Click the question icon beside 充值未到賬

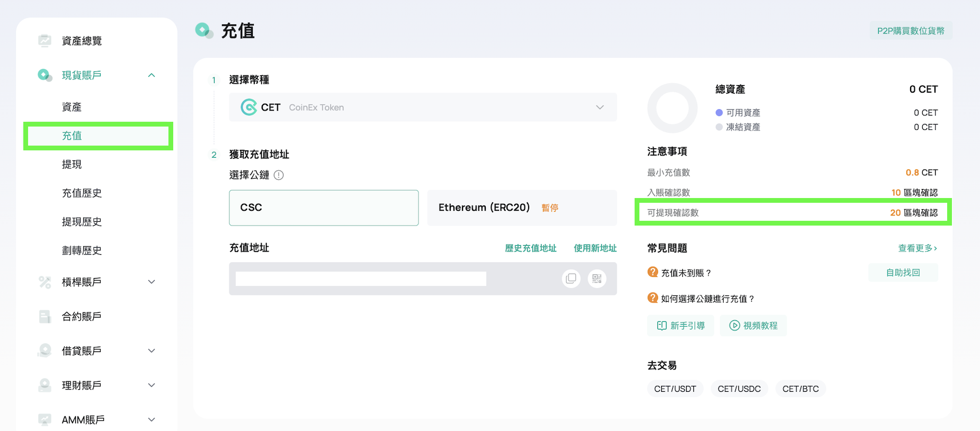click(653, 272)
